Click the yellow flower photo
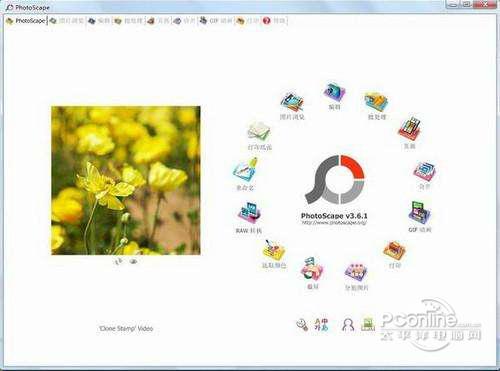This screenshot has width=500, height=371. tap(126, 181)
